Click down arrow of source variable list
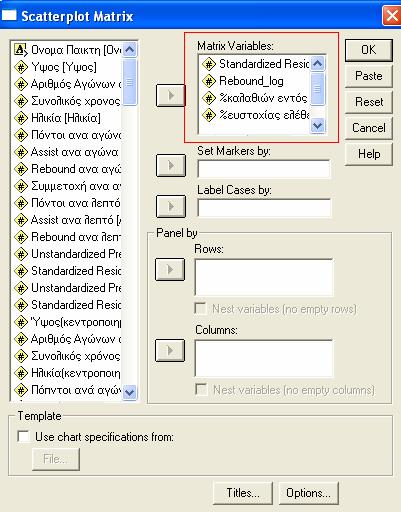 tap(129, 392)
